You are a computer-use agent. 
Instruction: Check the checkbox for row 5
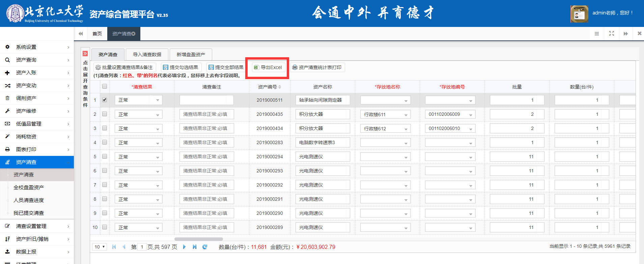pyautogui.click(x=105, y=157)
